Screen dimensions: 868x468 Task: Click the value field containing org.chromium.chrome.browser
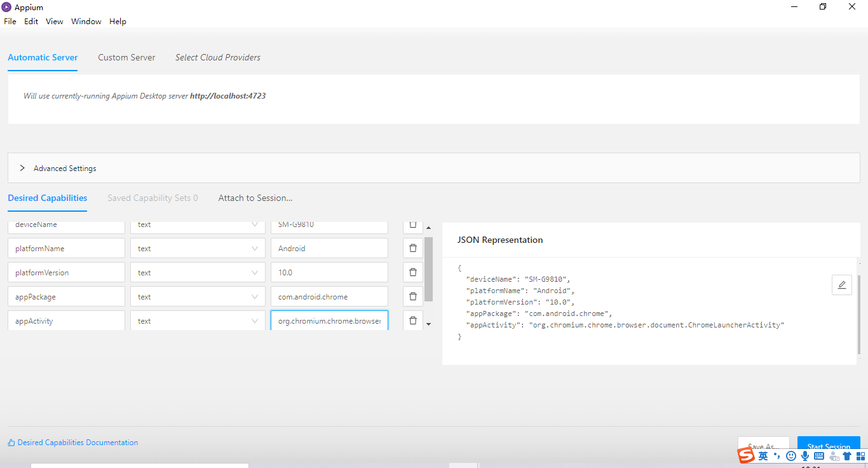click(329, 320)
